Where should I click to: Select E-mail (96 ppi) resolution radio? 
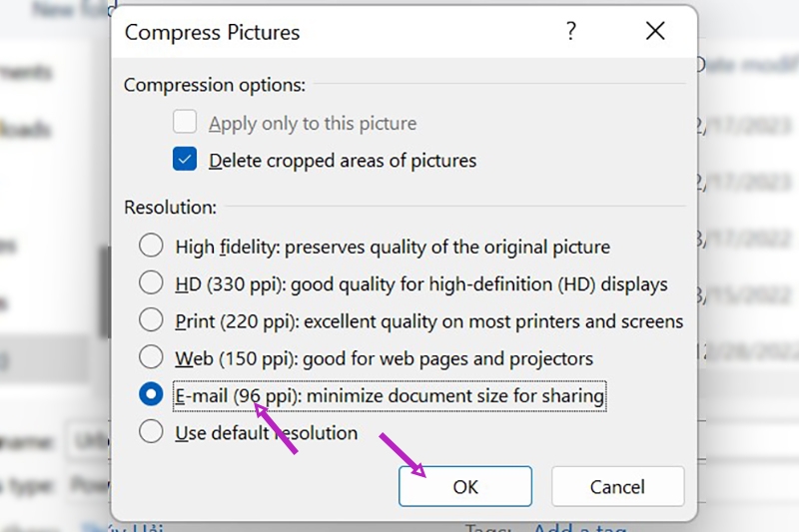point(151,394)
